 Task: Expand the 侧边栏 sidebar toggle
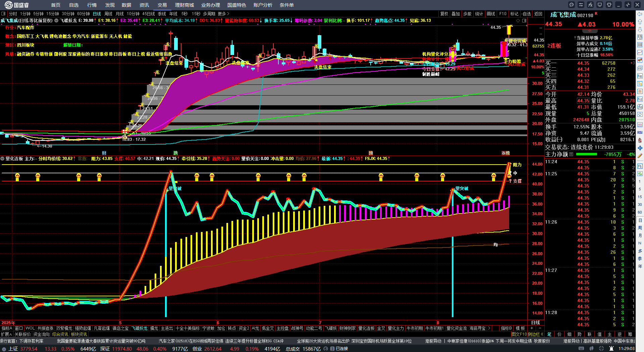coord(535,334)
